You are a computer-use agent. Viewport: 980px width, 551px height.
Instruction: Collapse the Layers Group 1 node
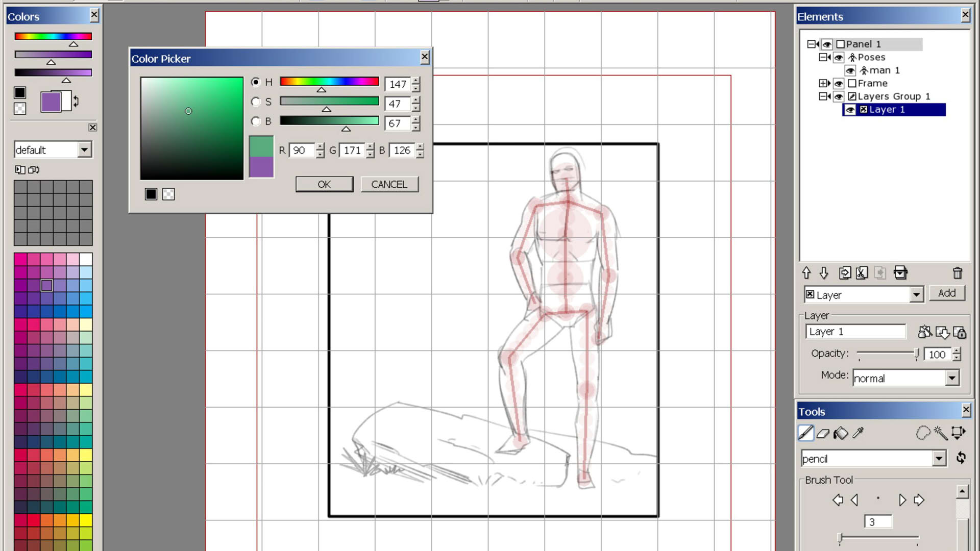pyautogui.click(x=823, y=96)
